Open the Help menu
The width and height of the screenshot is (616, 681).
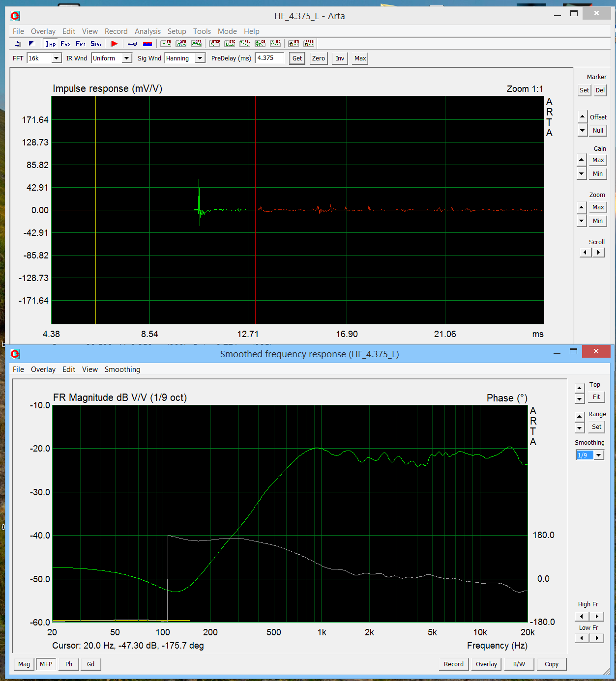252,31
